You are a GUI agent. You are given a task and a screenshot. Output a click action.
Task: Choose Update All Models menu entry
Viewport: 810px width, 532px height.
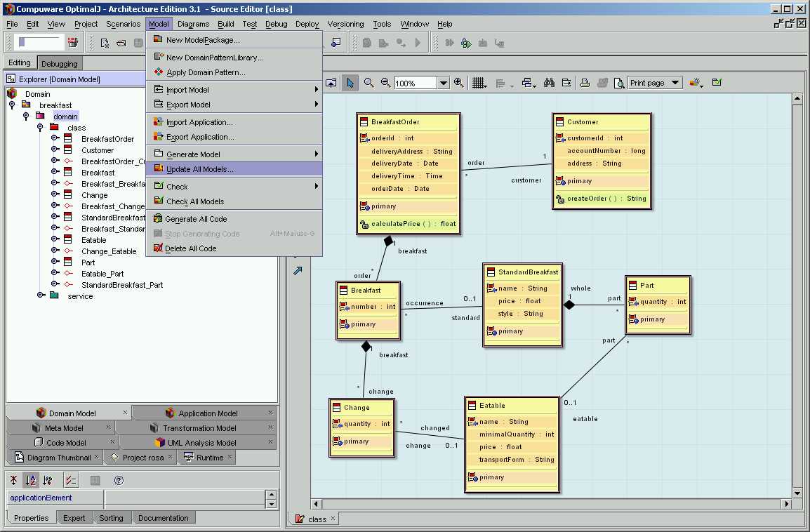pyautogui.click(x=234, y=169)
